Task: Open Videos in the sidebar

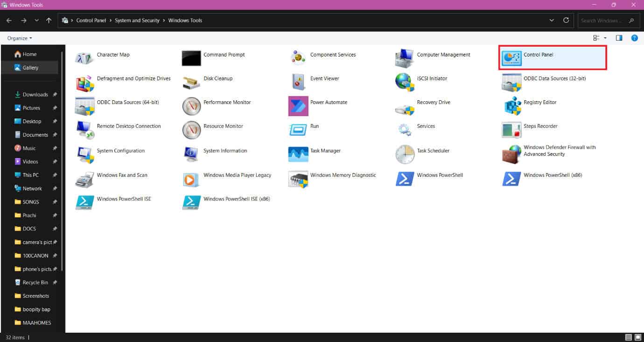Action: point(30,161)
